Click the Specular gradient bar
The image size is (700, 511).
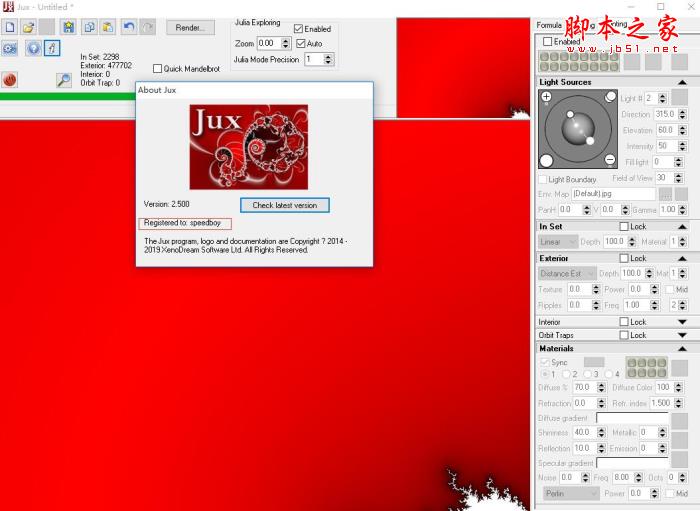(x=633, y=463)
